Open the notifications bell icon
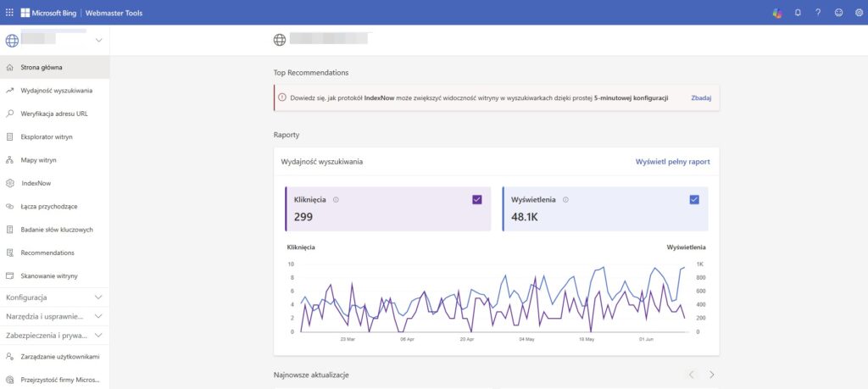The height and width of the screenshot is (389, 868). click(798, 13)
